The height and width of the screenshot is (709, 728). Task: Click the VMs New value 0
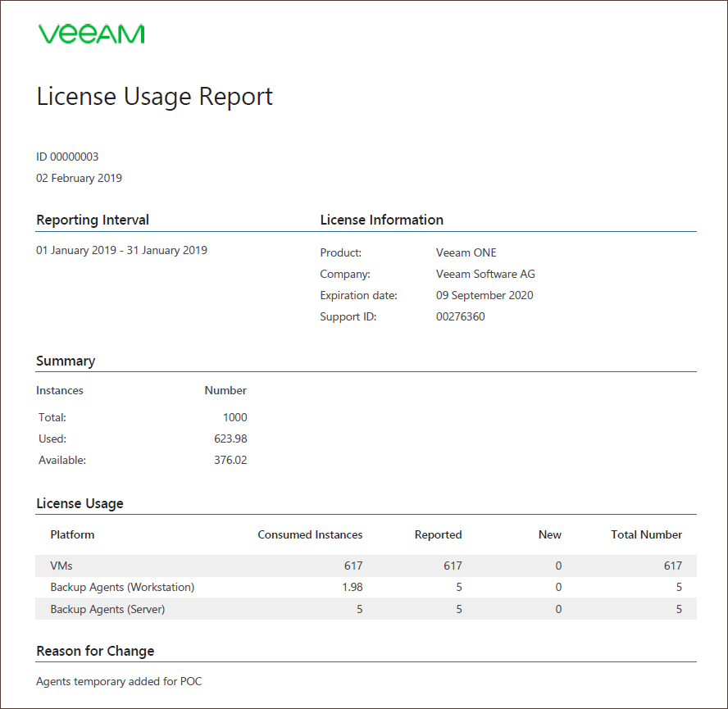pyautogui.click(x=558, y=566)
